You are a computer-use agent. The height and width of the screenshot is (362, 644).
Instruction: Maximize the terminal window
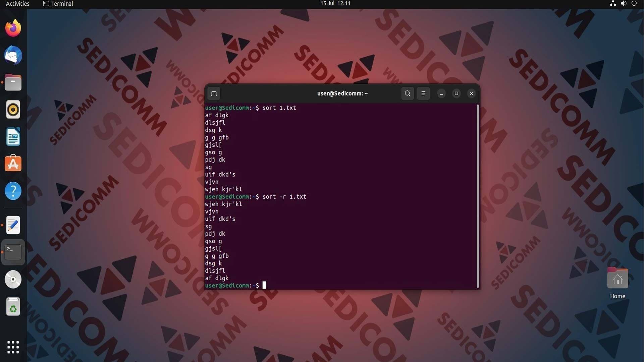point(456,94)
